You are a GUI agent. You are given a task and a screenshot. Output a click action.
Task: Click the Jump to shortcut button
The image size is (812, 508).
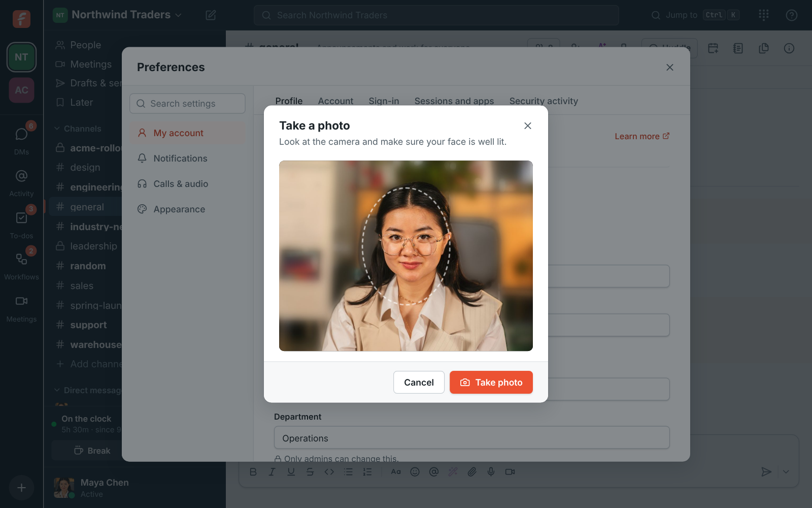tap(695, 15)
